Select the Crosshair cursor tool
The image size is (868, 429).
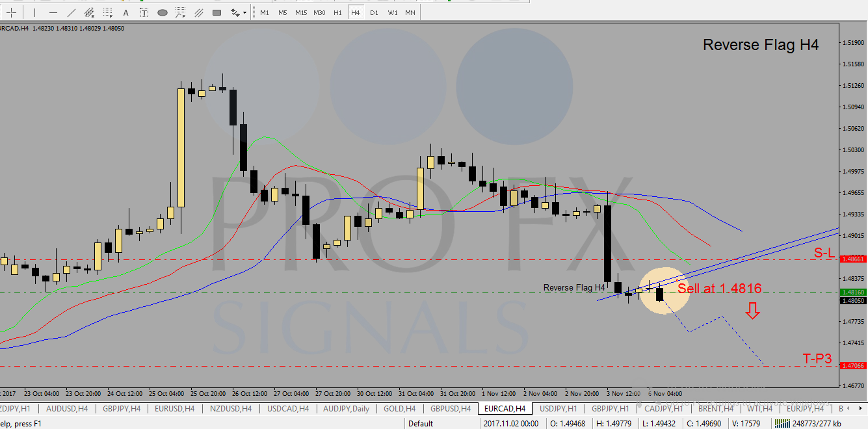(11, 12)
